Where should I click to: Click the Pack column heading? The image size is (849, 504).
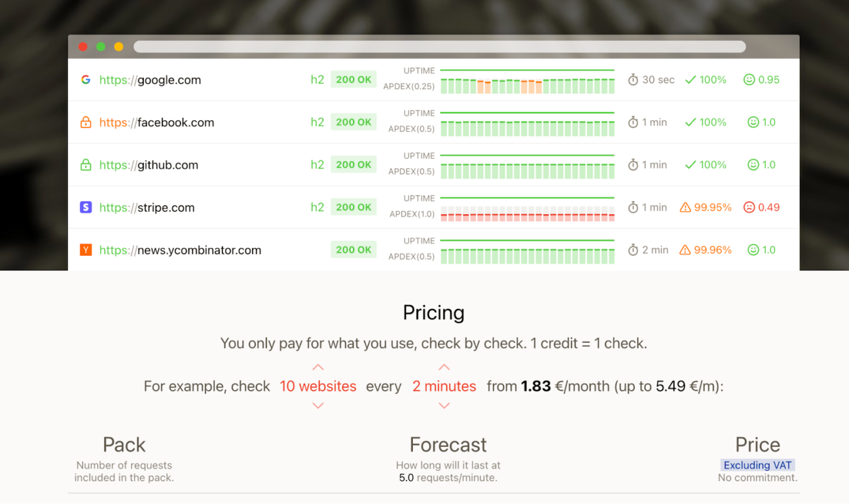(x=124, y=445)
